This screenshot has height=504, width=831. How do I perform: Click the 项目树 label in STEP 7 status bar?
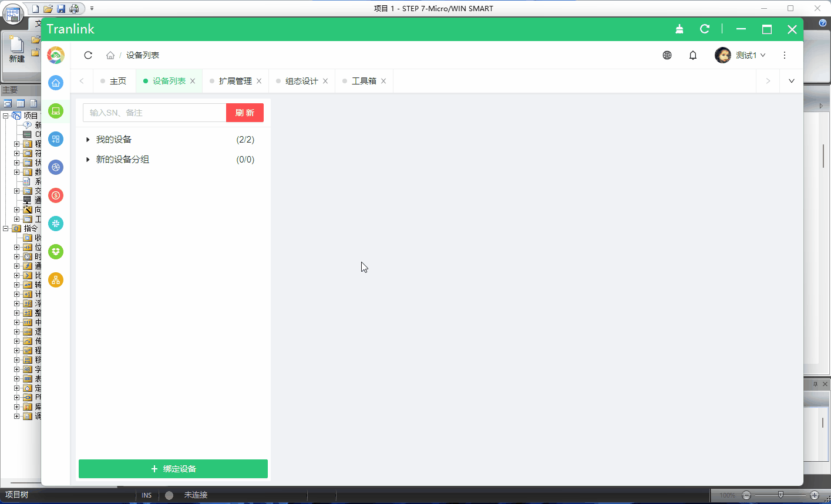(x=16, y=495)
